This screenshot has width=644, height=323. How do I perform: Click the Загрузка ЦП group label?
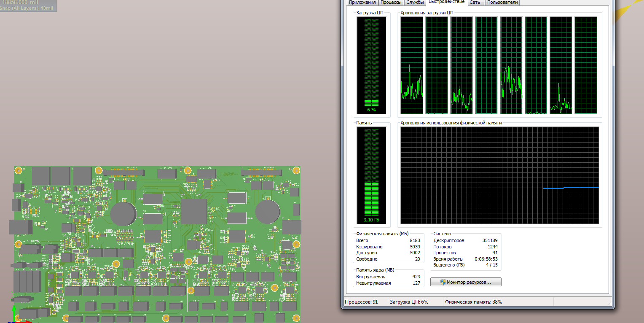370,13
